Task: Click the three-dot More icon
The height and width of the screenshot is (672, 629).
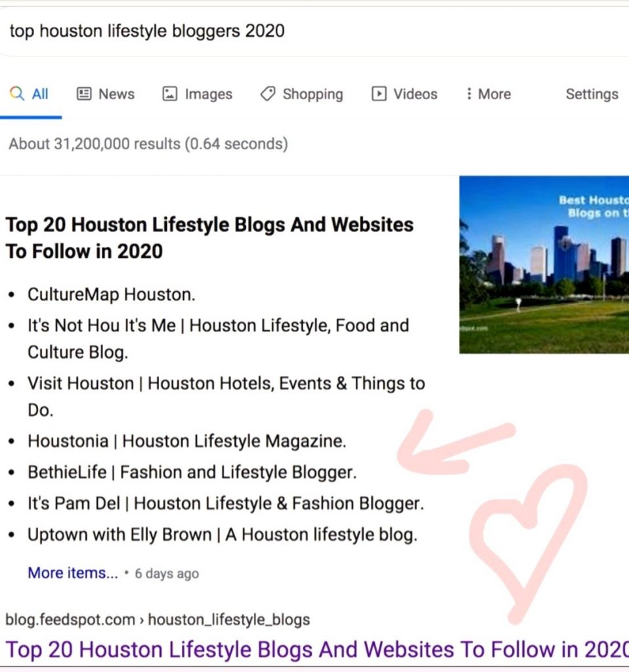Action: 469,93
